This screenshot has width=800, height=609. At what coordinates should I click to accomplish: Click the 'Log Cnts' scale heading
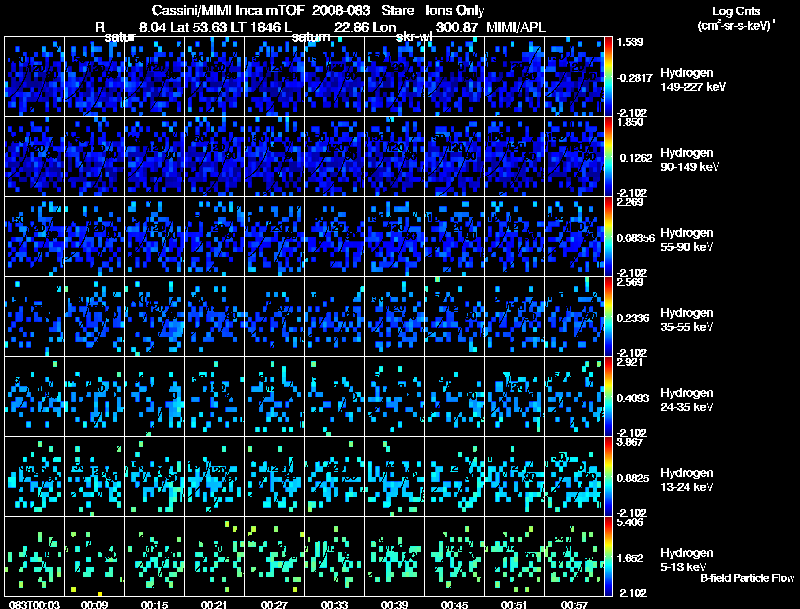click(x=736, y=11)
